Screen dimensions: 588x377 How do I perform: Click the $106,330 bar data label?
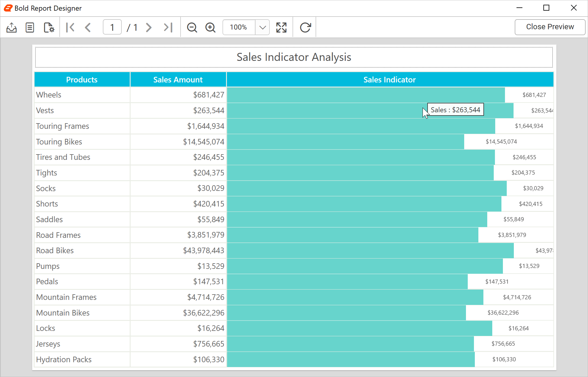504,359
